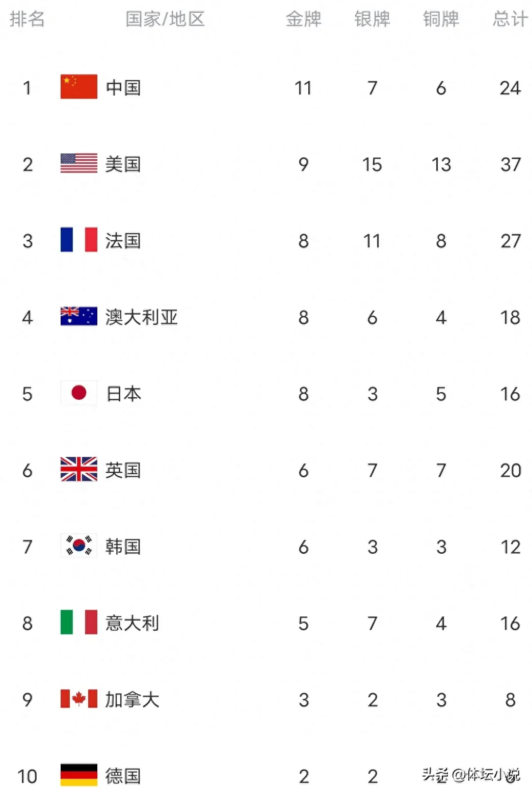Click the South Korea flag icon
The image size is (532, 793).
(78, 546)
